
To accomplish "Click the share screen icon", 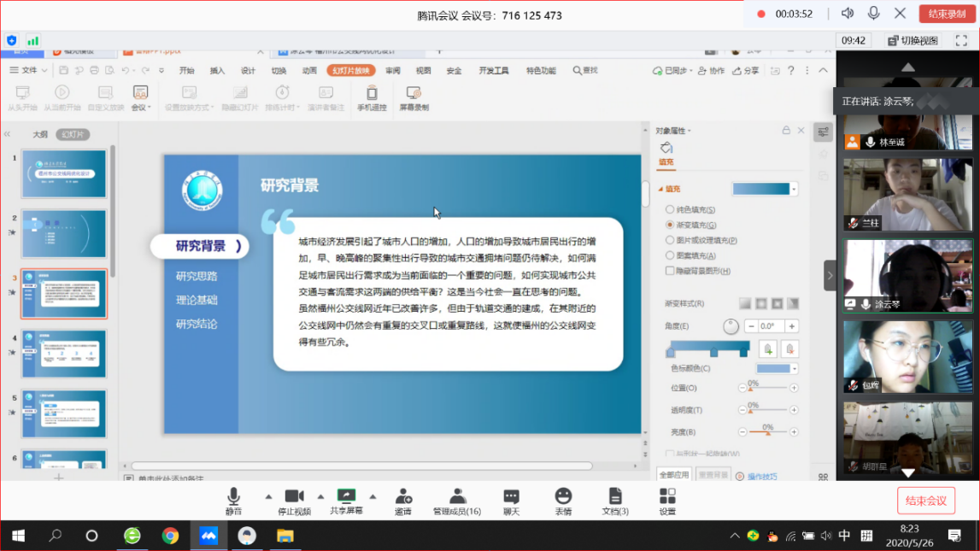I will point(346,496).
